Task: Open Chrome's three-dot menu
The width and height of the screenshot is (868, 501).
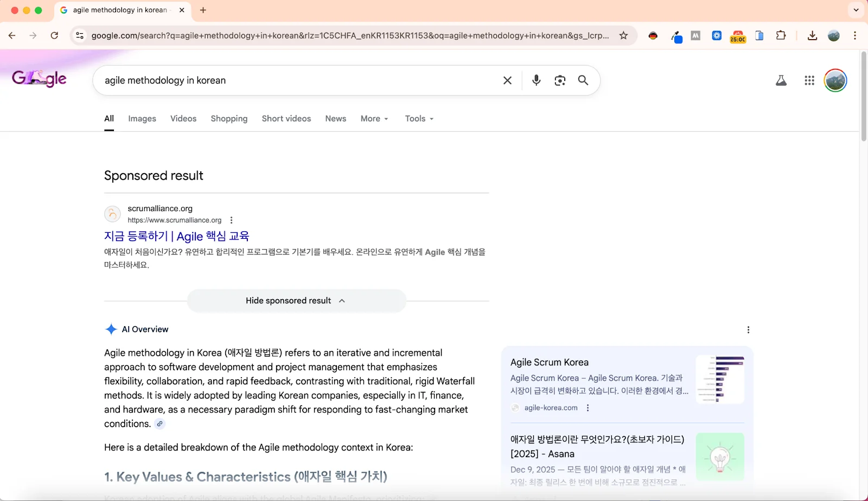Action: (x=855, y=35)
